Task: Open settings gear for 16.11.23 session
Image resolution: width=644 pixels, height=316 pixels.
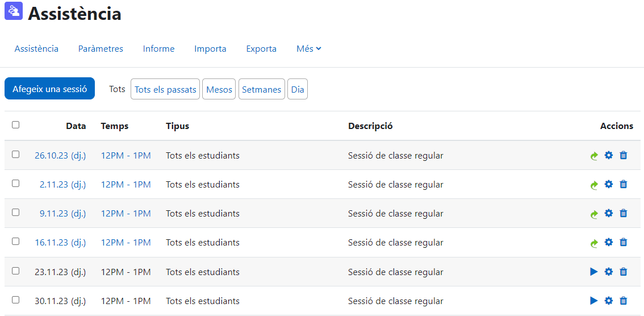Action: (x=609, y=243)
